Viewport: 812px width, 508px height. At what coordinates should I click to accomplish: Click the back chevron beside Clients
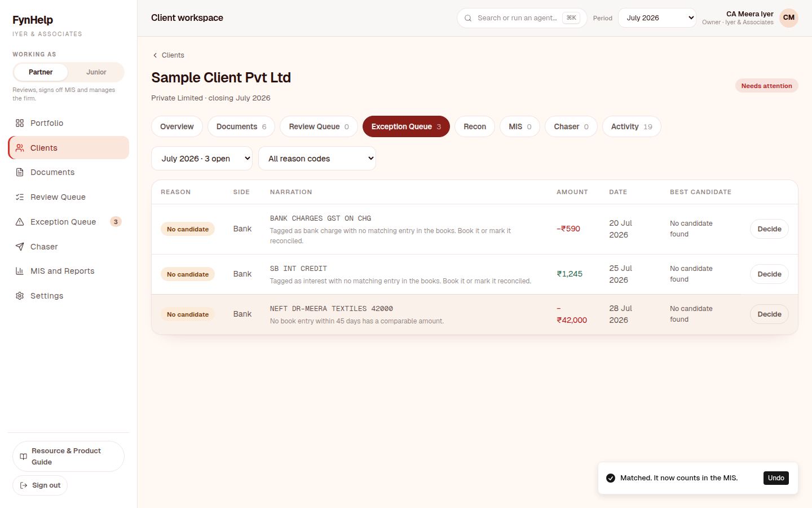click(x=155, y=55)
